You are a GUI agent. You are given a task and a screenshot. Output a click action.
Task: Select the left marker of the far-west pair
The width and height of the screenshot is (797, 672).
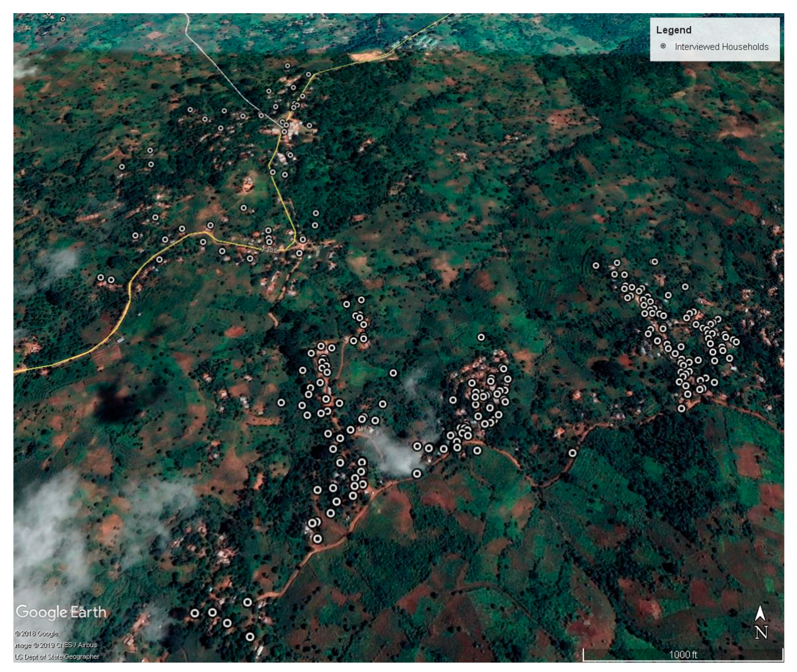(x=101, y=278)
